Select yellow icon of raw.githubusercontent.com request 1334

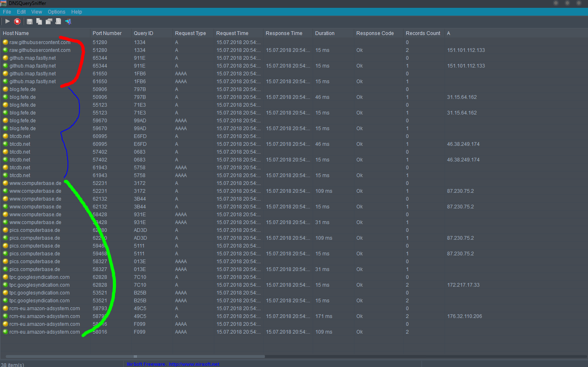pyautogui.click(x=5, y=42)
